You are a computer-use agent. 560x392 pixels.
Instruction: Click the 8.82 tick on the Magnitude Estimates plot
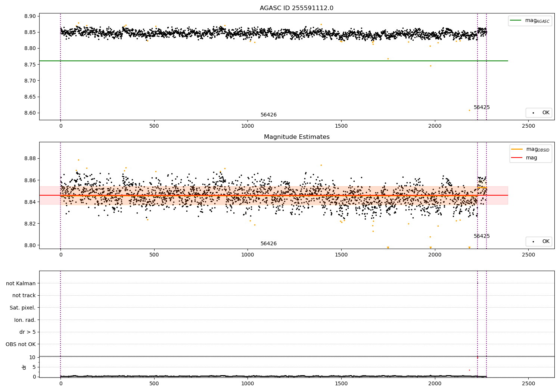30,224
